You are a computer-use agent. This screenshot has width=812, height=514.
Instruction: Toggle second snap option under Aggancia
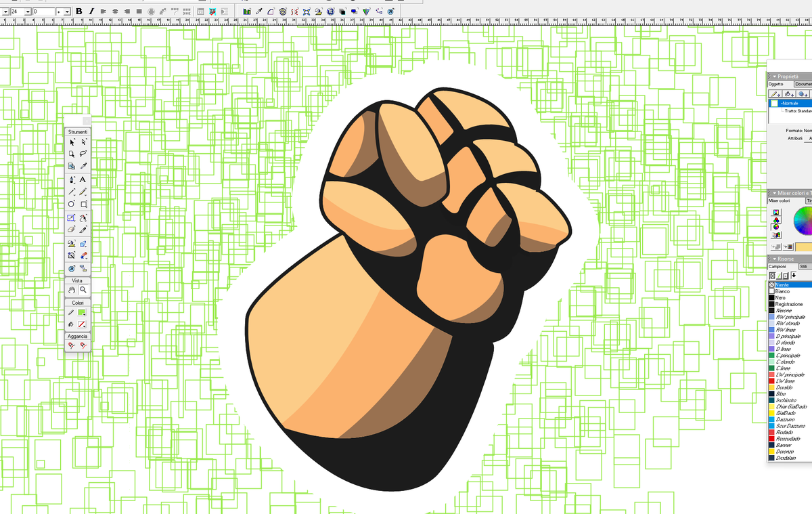coord(83,346)
